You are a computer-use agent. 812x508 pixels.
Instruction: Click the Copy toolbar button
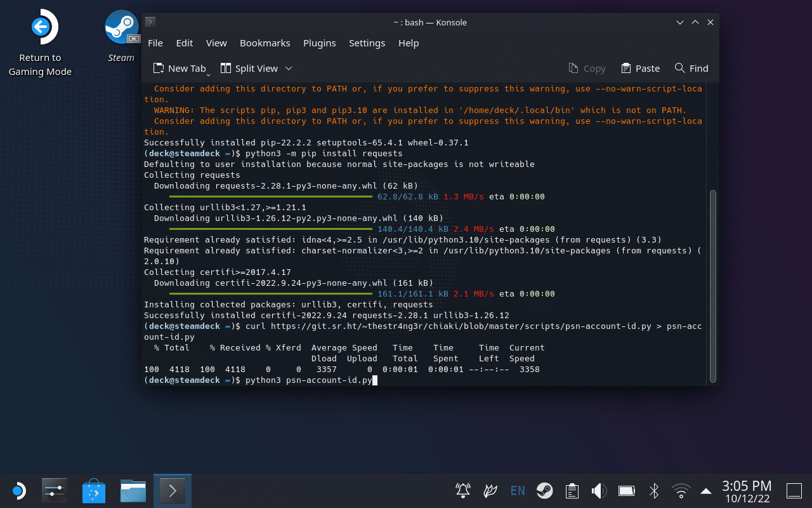(587, 69)
